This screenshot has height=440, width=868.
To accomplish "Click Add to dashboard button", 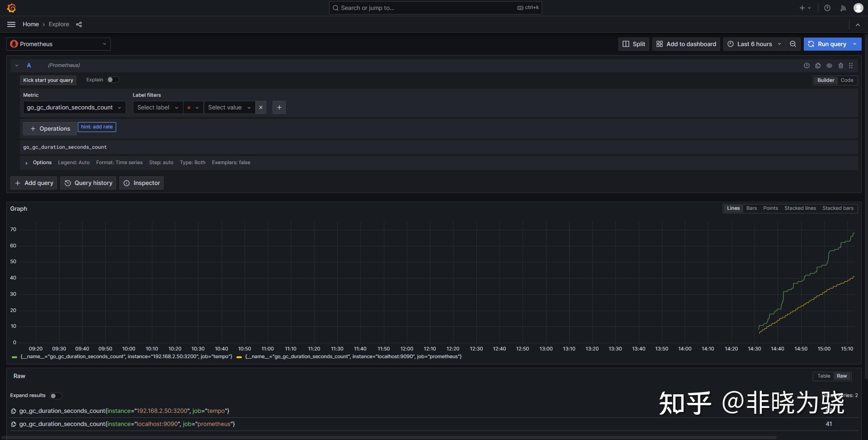I will 685,44.
